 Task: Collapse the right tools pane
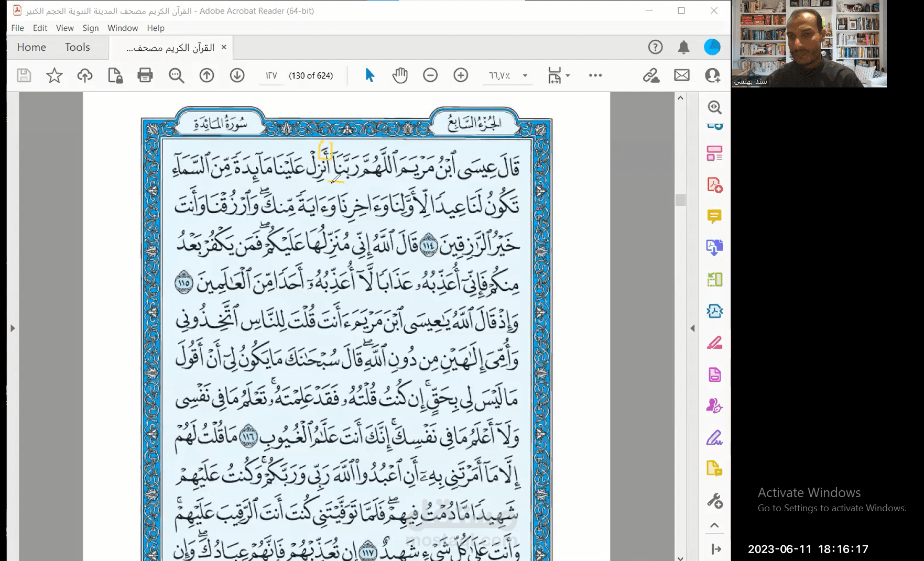coord(692,328)
